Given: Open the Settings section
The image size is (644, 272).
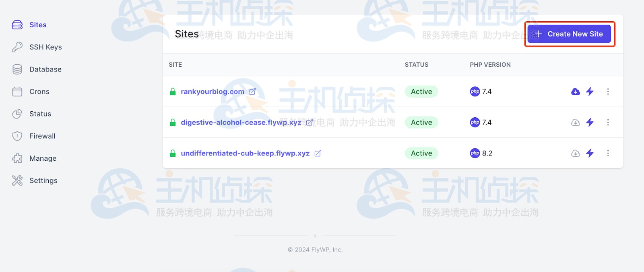Looking at the screenshot, I should click(x=43, y=181).
